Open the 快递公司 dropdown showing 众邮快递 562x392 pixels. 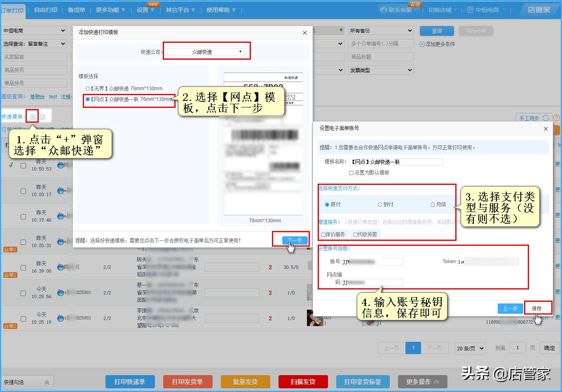coord(205,51)
